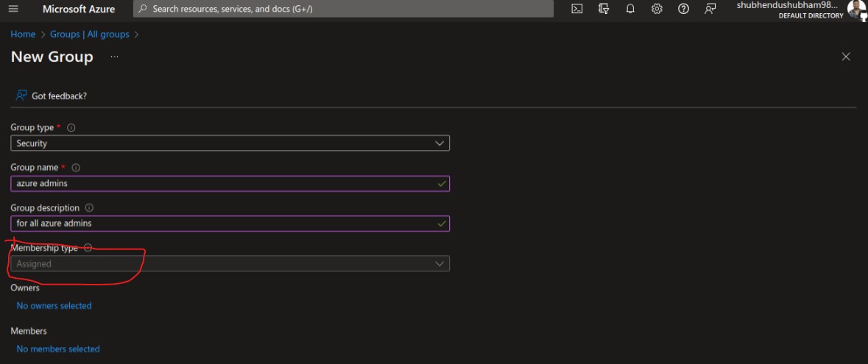Expand the Group type Security dropdown
The width and height of the screenshot is (868, 364).
pos(230,143)
